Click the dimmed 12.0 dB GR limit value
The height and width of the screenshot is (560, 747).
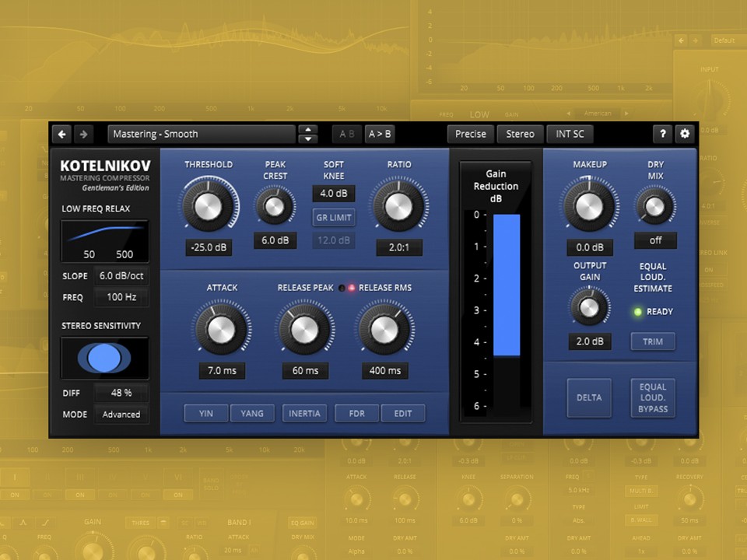[x=334, y=240]
